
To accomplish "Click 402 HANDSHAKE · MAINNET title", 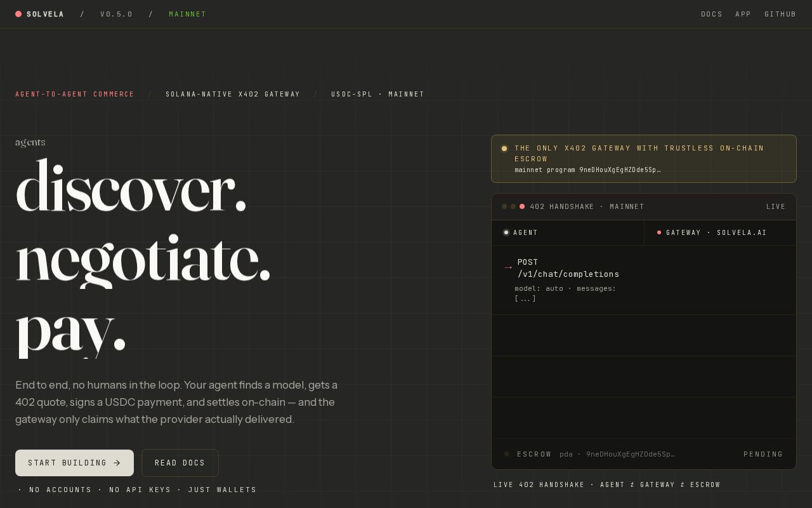I will (x=587, y=206).
